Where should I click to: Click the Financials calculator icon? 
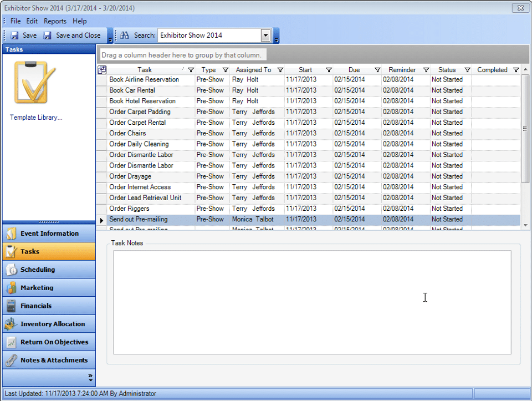point(11,306)
